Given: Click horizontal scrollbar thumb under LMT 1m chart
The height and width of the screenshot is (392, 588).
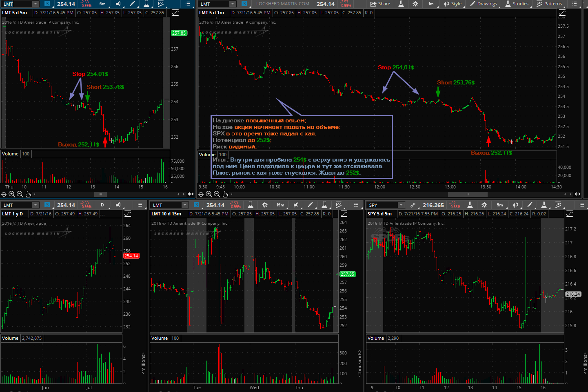Looking at the screenshot, I should [x=468, y=194].
